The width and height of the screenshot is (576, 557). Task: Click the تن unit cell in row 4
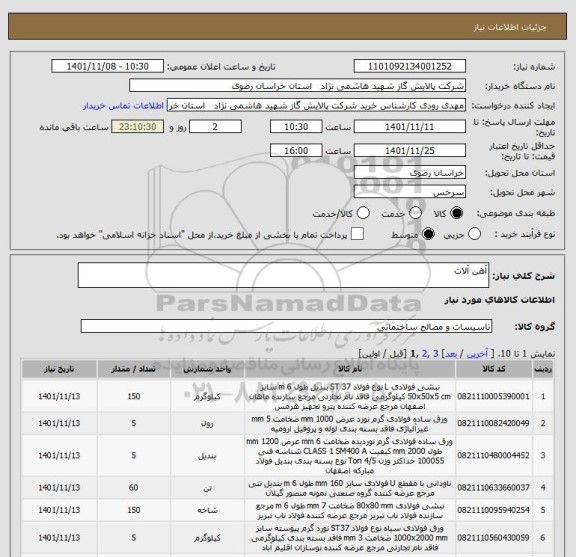207,488
